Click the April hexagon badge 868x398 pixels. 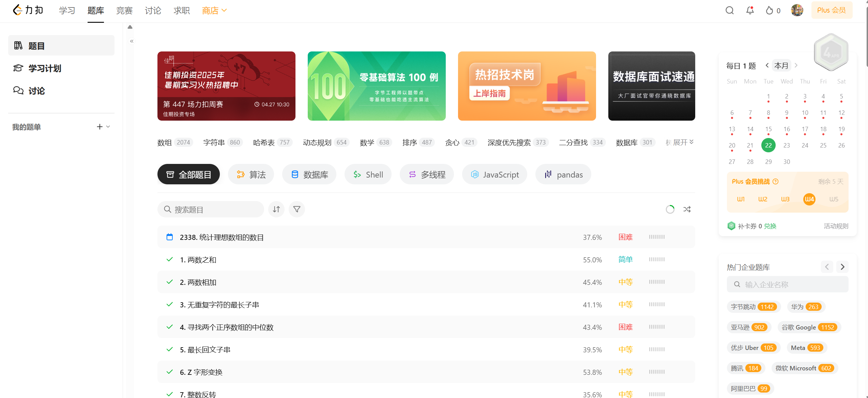pos(831,52)
